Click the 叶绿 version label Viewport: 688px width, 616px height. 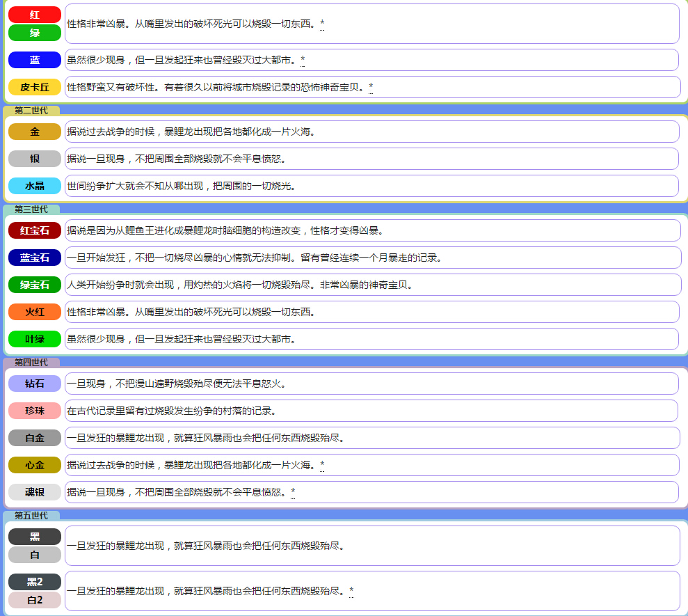point(35,340)
